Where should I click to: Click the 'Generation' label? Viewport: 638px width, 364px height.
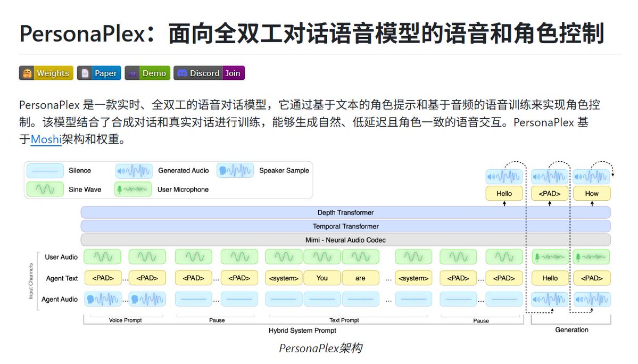pyautogui.click(x=571, y=330)
